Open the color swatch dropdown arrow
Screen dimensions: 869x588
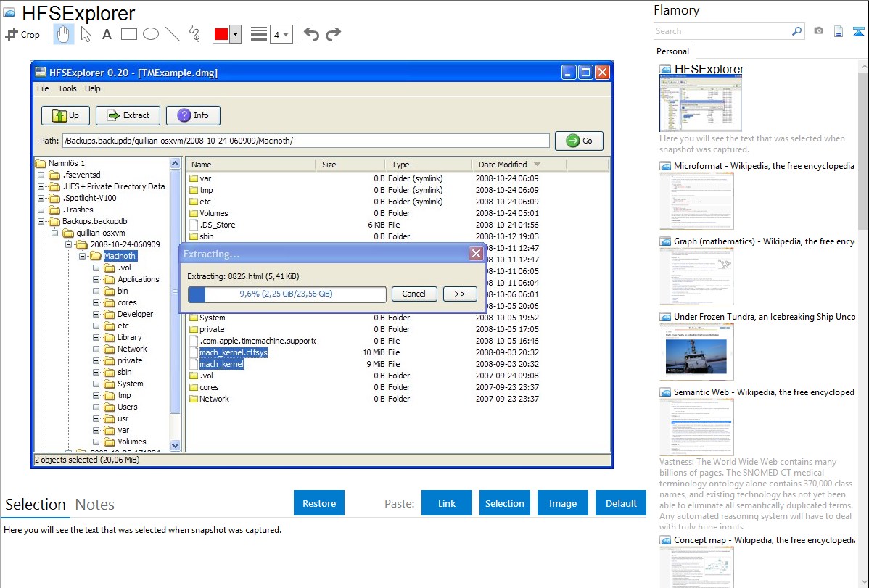(x=236, y=34)
